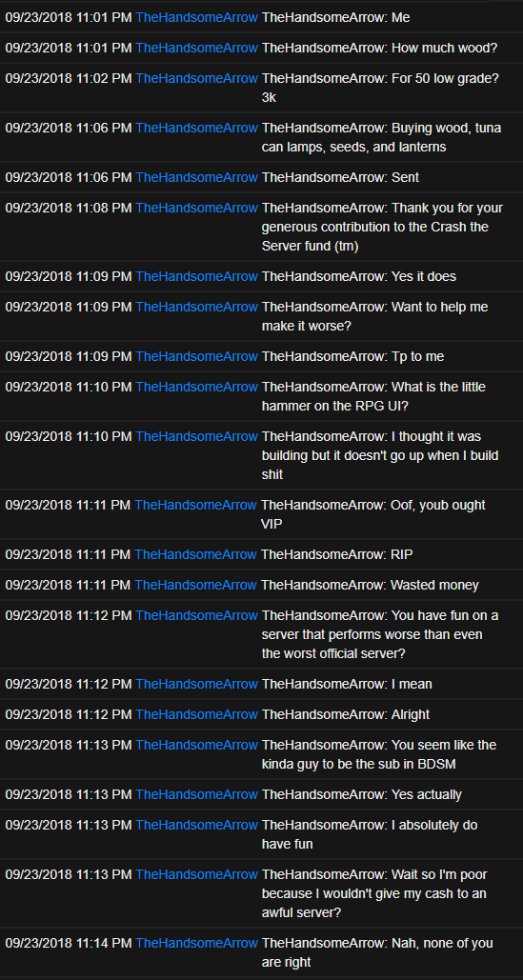Open TheHandsomeArrow link on the "Sent" message
Screen dimensions: 523x980
point(196,177)
